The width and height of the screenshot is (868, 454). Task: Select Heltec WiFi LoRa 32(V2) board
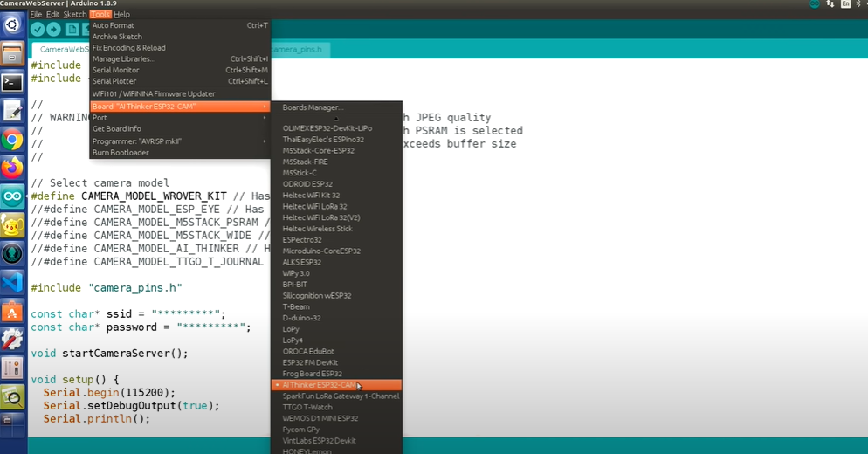336,217
